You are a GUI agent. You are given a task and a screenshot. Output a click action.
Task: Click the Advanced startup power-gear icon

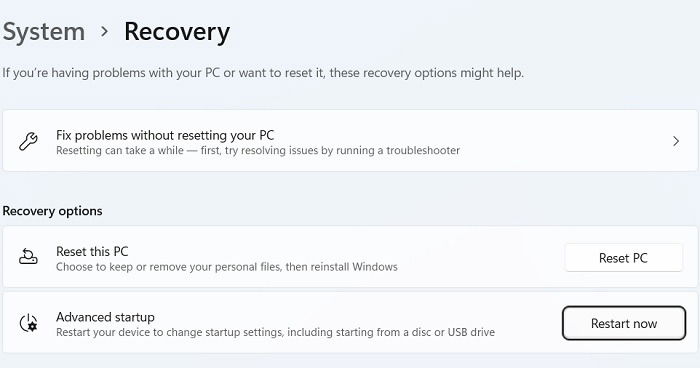29,323
